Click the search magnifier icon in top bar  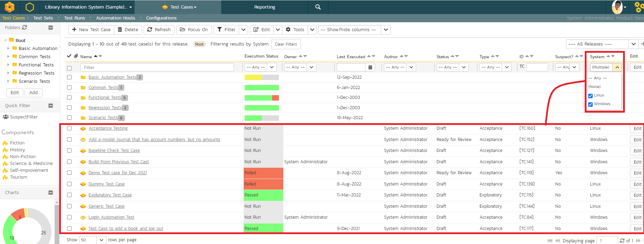point(318,7)
